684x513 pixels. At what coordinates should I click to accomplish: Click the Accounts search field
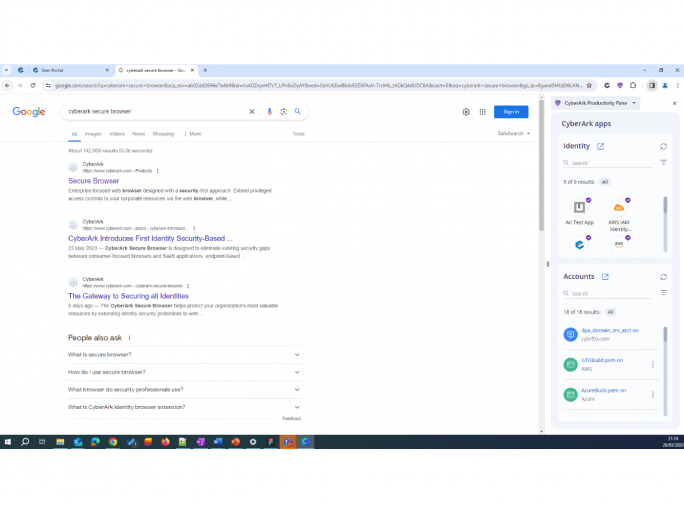(x=608, y=294)
